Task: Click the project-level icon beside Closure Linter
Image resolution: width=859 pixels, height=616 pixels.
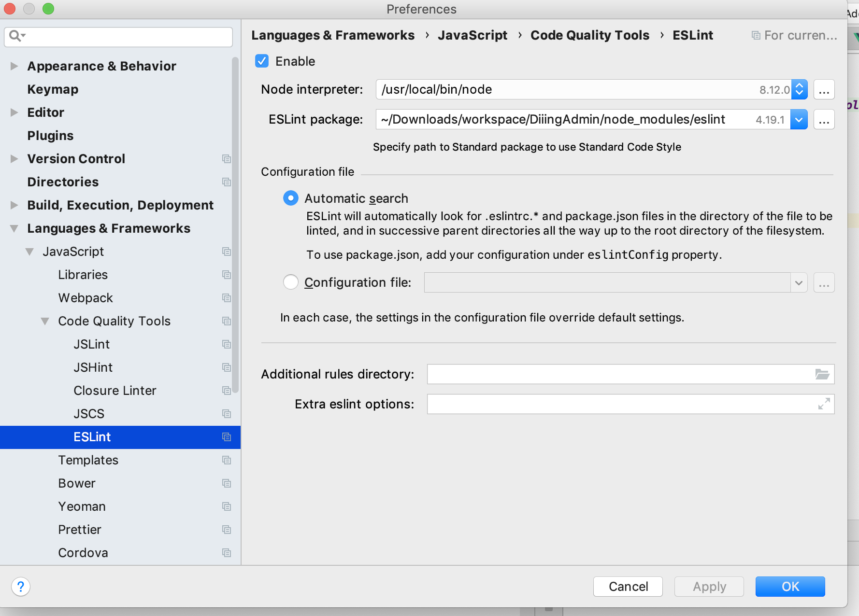Action: [226, 391]
